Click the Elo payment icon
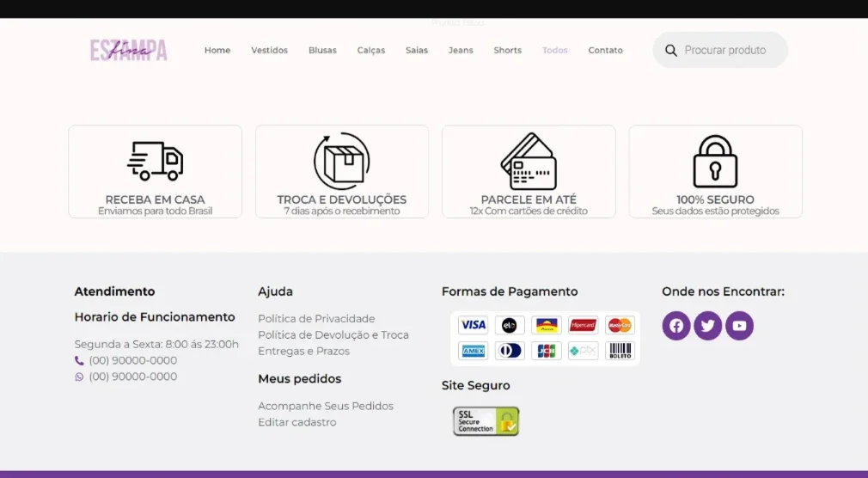Image resolution: width=868 pixels, height=478 pixels. click(510, 325)
